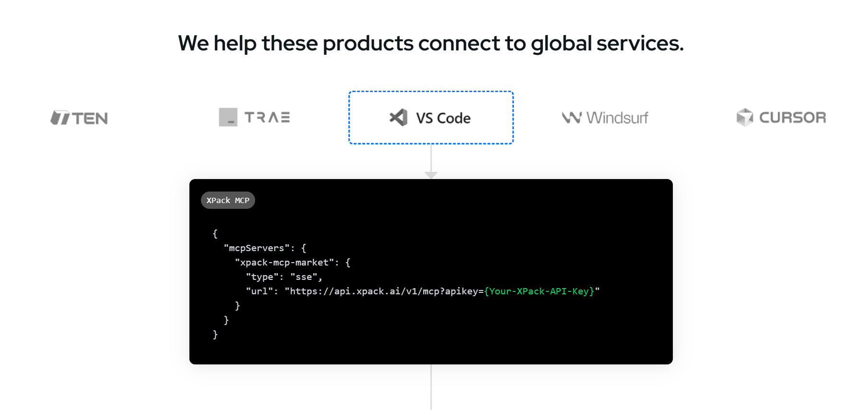868x410 pixels.
Task: Click the XPack MCP badge
Action: (x=228, y=200)
